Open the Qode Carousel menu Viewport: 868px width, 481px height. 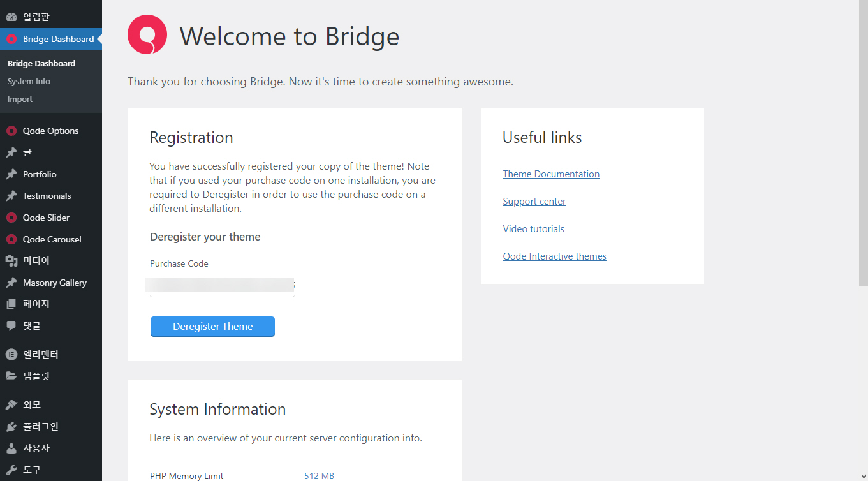click(51, 239)
